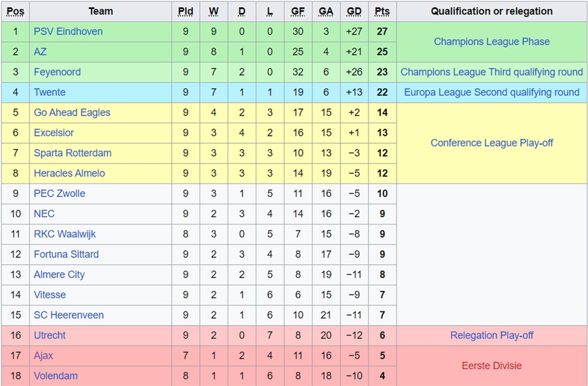588x386 pixels.
Task: Open the Champions League Phase link
Action: (x=492, y=42)
